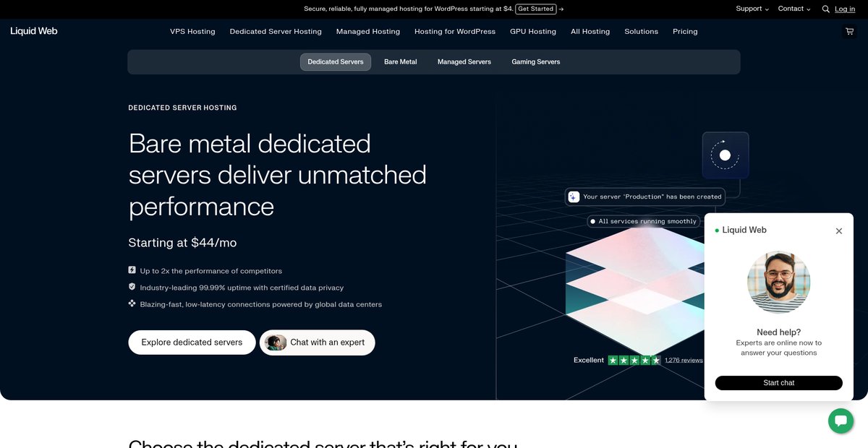Open the Log in link
The image size is (868, 448).
[x=845, y=9]
